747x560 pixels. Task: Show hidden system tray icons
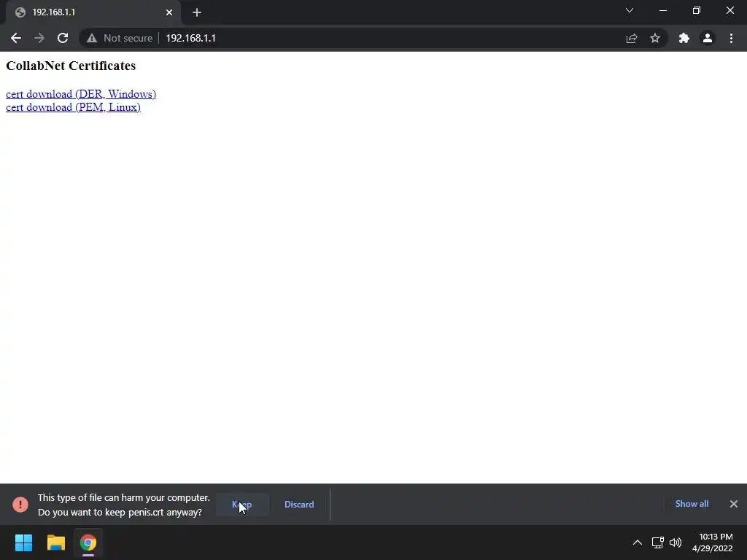(x=638, y=542)
